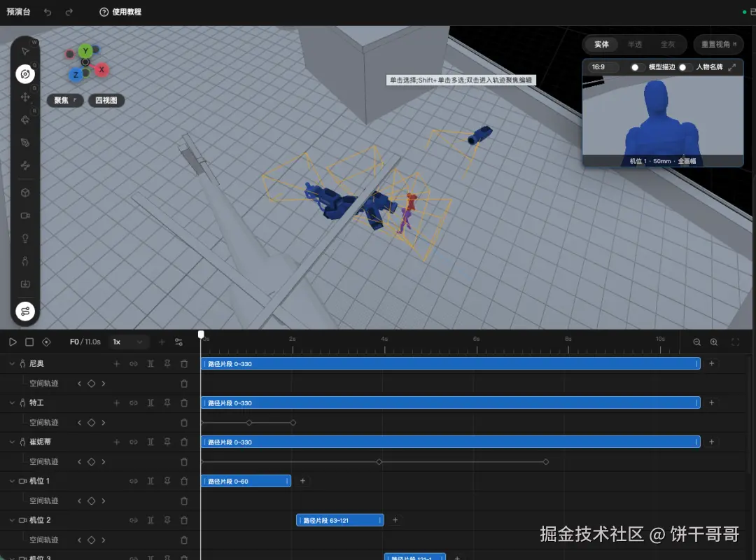Collapse the 机位 1 track
The height and width of the screenshot is (560, 756).
(12, 481)
